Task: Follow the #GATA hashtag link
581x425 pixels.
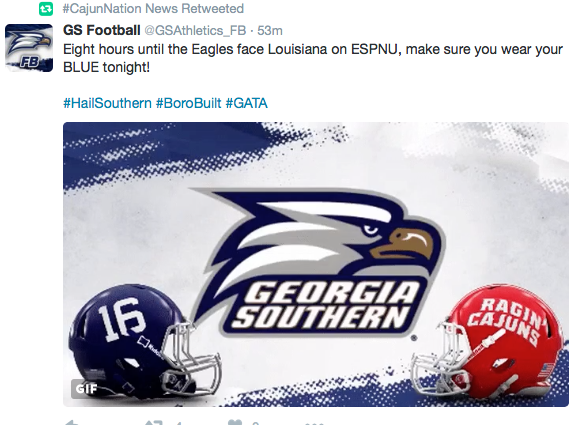Action: (246, 103)
